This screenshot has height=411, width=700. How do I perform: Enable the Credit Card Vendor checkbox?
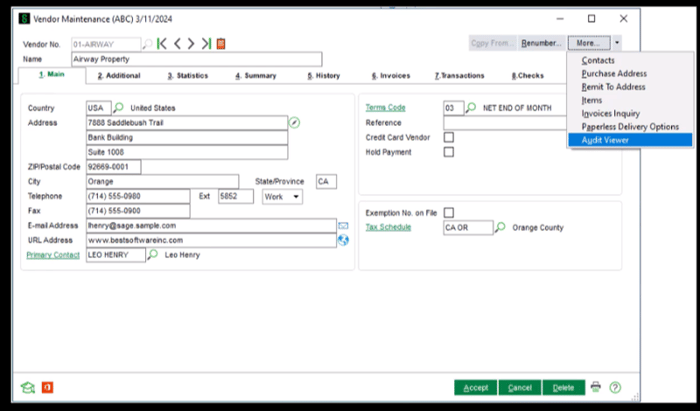(x=449, y=137)
